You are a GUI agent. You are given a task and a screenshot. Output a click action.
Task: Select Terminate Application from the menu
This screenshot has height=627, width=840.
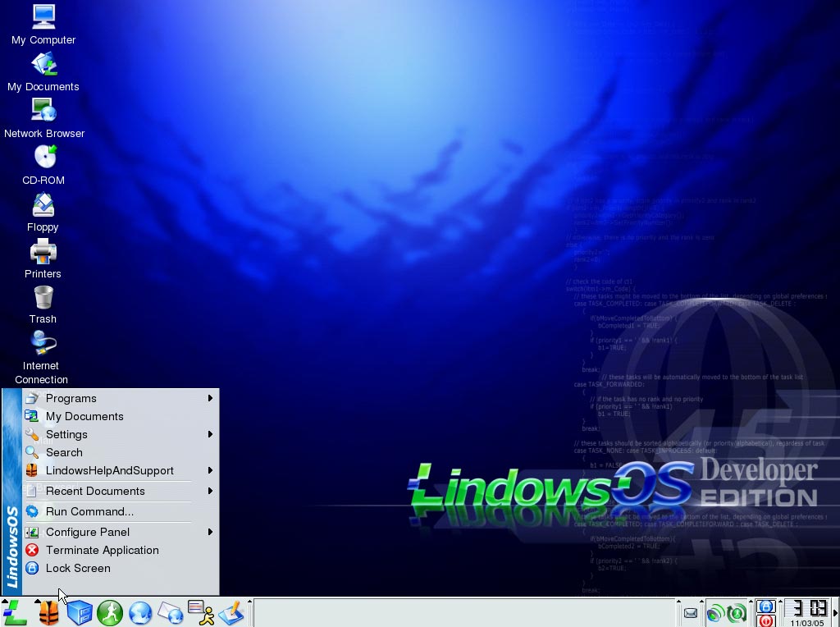tap(121, 550)
